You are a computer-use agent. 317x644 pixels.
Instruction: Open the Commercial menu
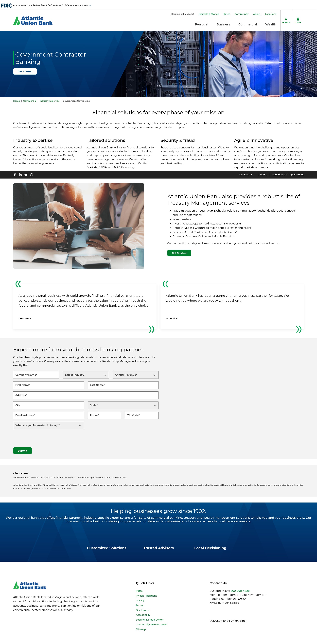tap(247, 24)
